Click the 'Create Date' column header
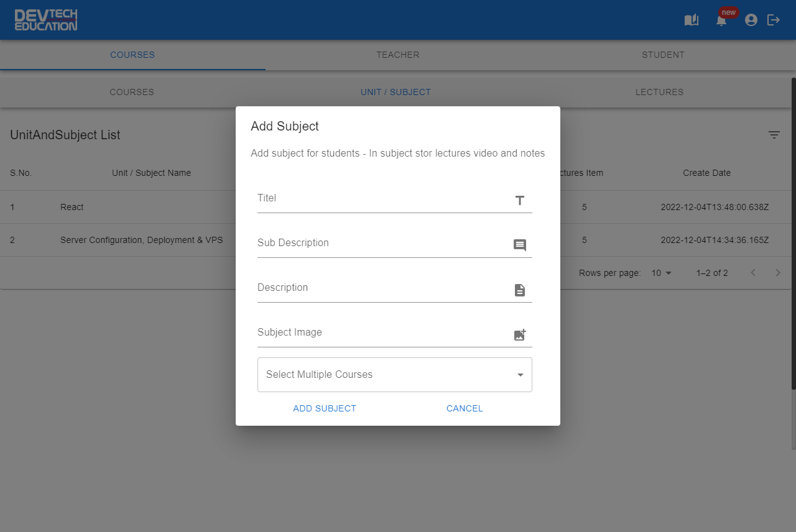The image size is (796, 532). click(706, 173)
